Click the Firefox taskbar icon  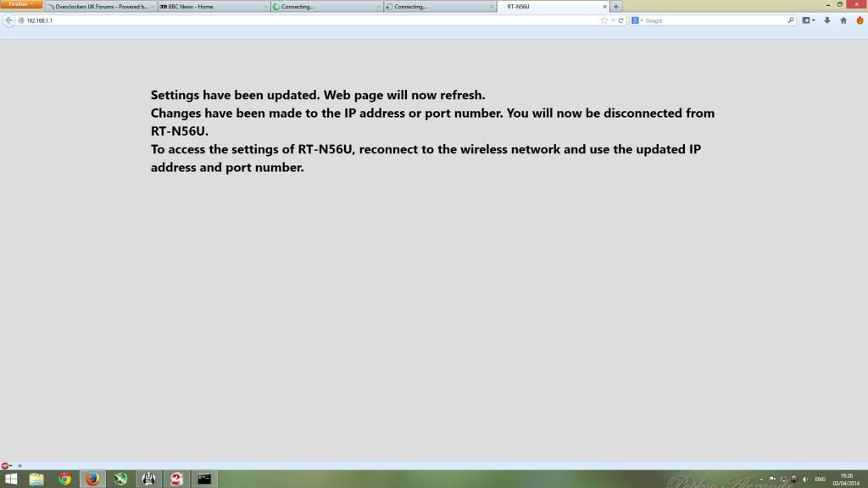pyautogui.click(x=92, y=479)
